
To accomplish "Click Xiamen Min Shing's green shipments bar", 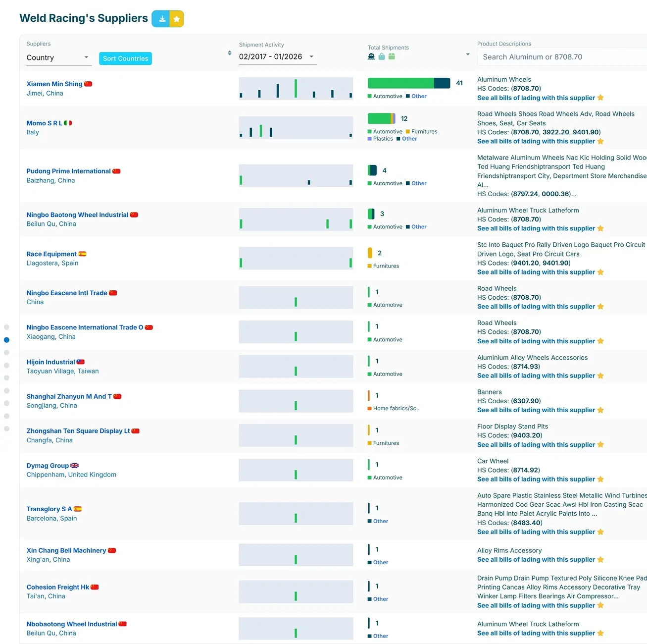I will click(x=401, y=83).
